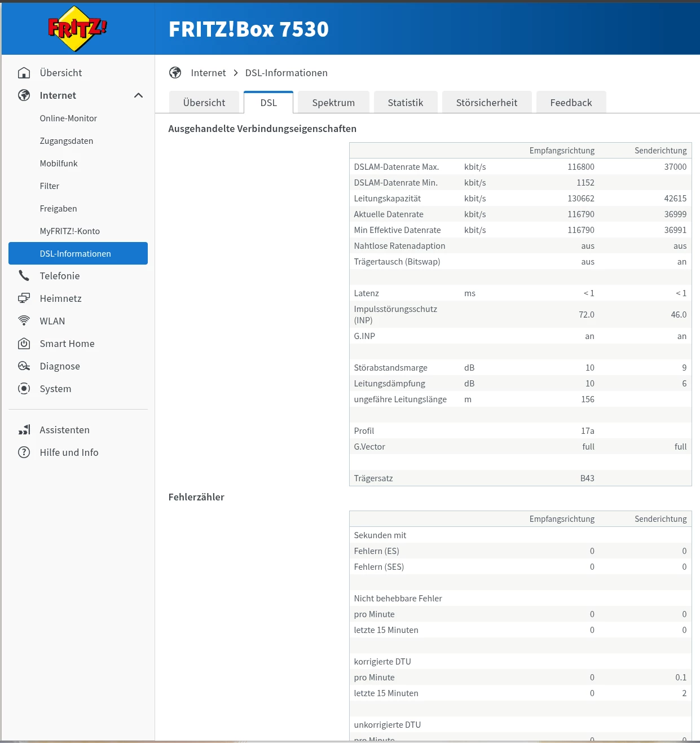The image size is (700, 743).
Task: Expand Diagnose menu
Action: pyautogui.click(x=60, y=366)
